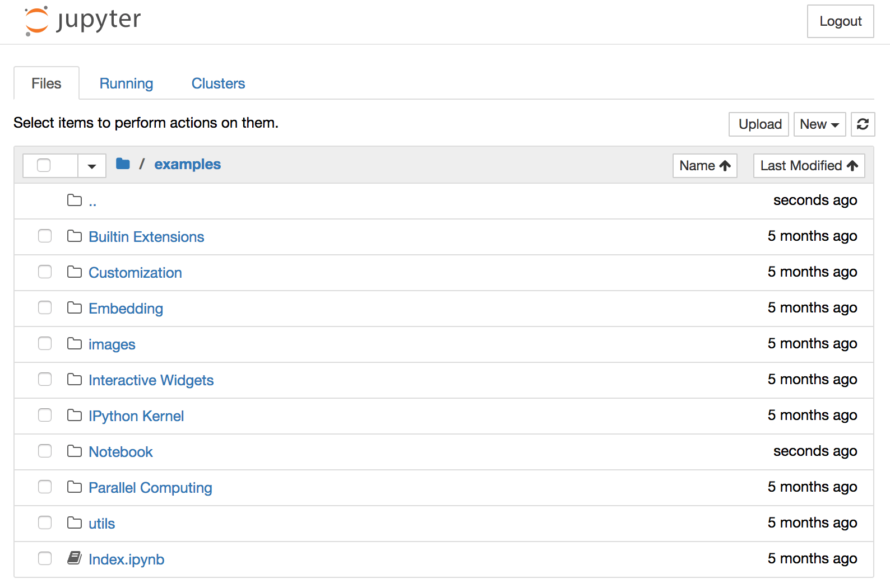The image size is (890, 588).
Task: Click the parent directory folder icon
Action: pos(75,200)
